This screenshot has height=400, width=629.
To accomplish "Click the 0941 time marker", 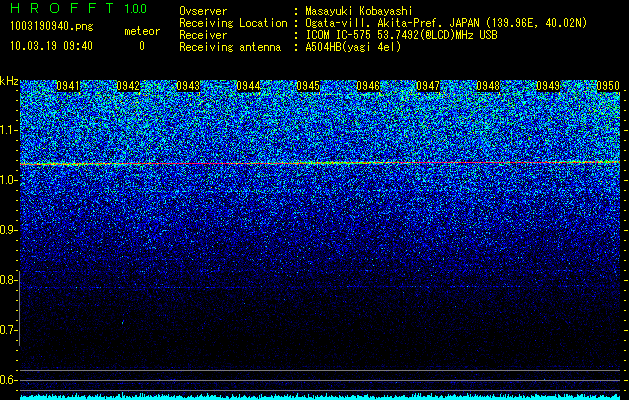I will pyautogui.click(x=68, y=86).
